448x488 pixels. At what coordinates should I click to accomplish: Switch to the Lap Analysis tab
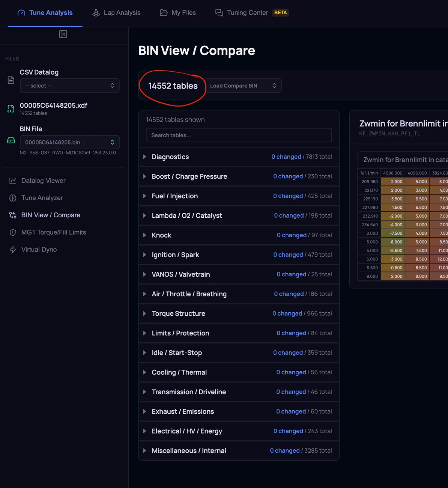(x=116, y=13)
